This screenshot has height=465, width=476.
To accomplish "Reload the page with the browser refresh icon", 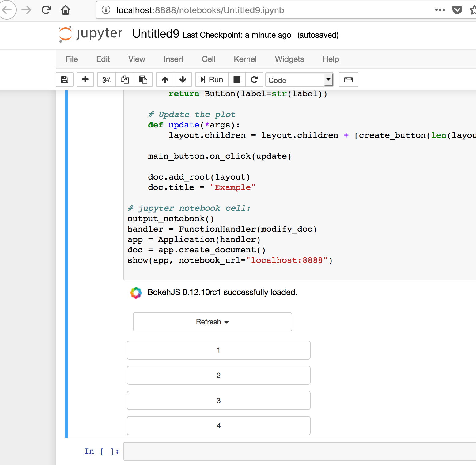I will 46,10.
